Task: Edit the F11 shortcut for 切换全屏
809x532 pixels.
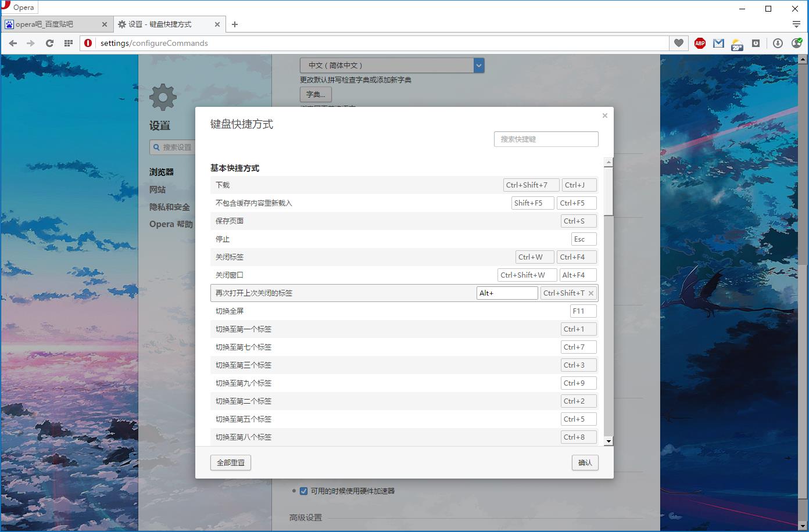Action: [583, 311]
